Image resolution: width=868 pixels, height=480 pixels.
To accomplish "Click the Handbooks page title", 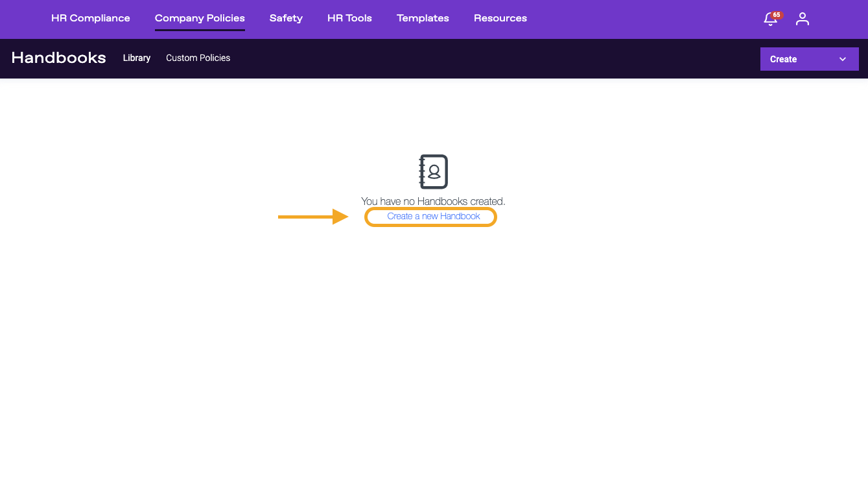I will pyautogui.click(x=58, y=58).
